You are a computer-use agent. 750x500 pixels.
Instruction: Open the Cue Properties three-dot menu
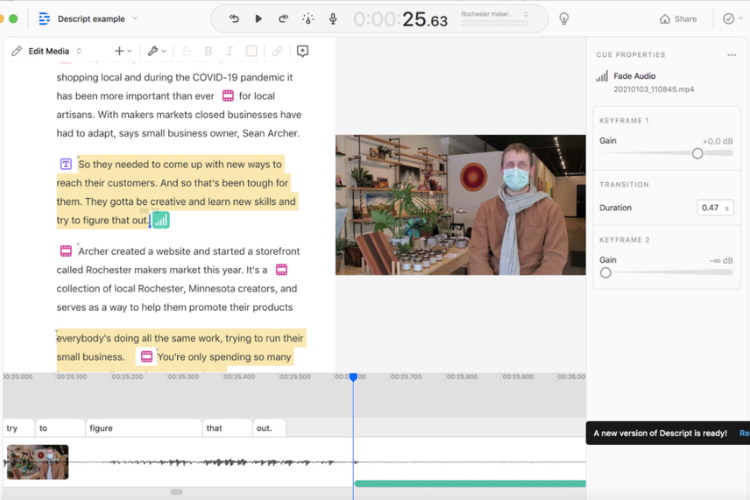coord(731,55)
